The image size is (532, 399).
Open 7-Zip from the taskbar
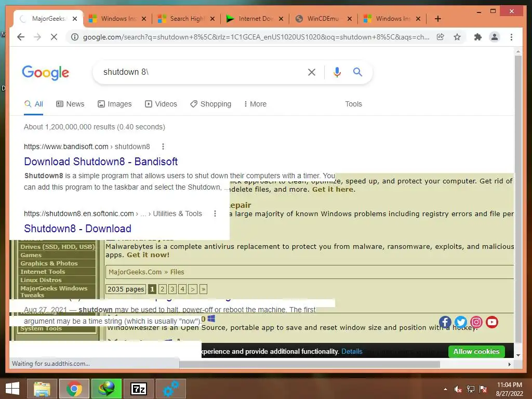138,389
